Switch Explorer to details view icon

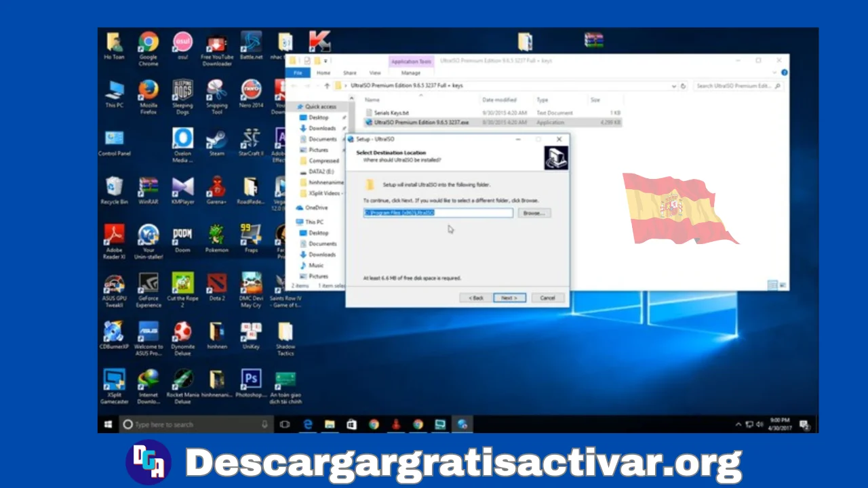tap(772, 285)
